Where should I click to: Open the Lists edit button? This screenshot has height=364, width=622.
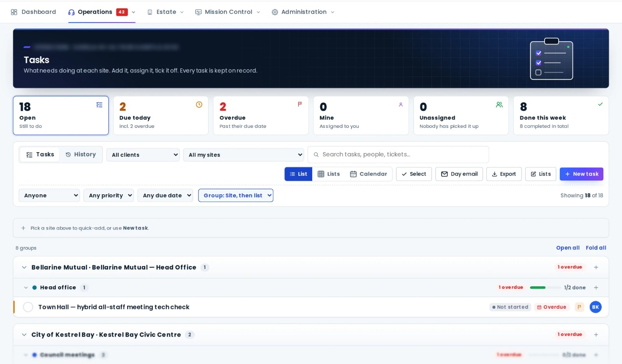click(x=541, y=174)
